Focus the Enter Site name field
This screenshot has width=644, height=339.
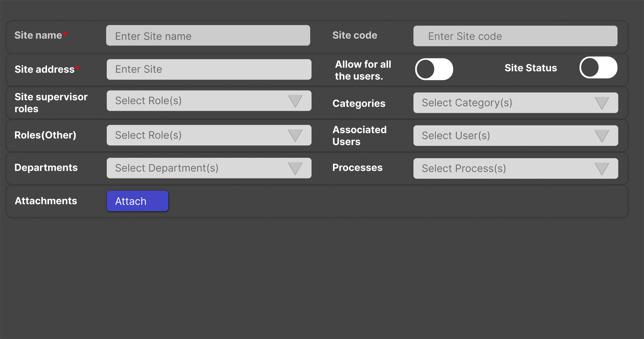[x=208, y=36]
